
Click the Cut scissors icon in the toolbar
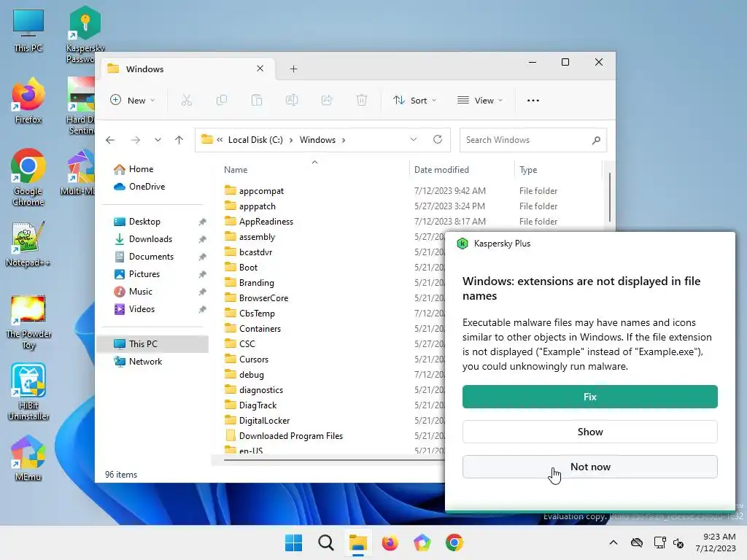(x=186, y=100)
